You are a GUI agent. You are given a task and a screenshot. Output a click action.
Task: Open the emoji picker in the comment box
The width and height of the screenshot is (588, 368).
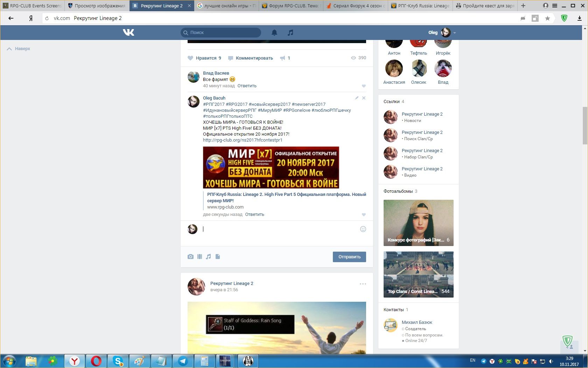(363, 229)
